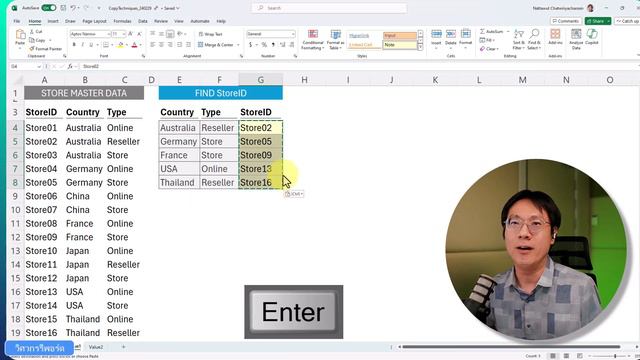
Task: Open Format as Table gallery
Action: (336, 40)
